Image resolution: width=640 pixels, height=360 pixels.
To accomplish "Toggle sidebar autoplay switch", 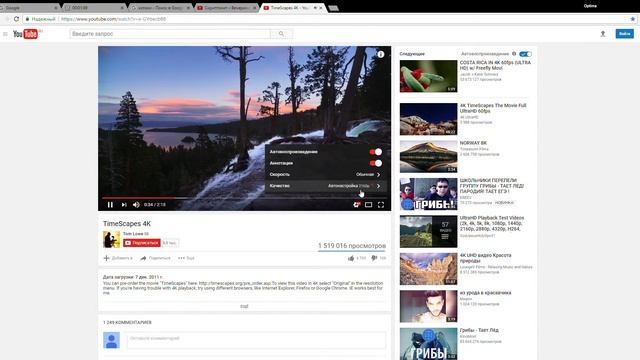I will (525, 54).
